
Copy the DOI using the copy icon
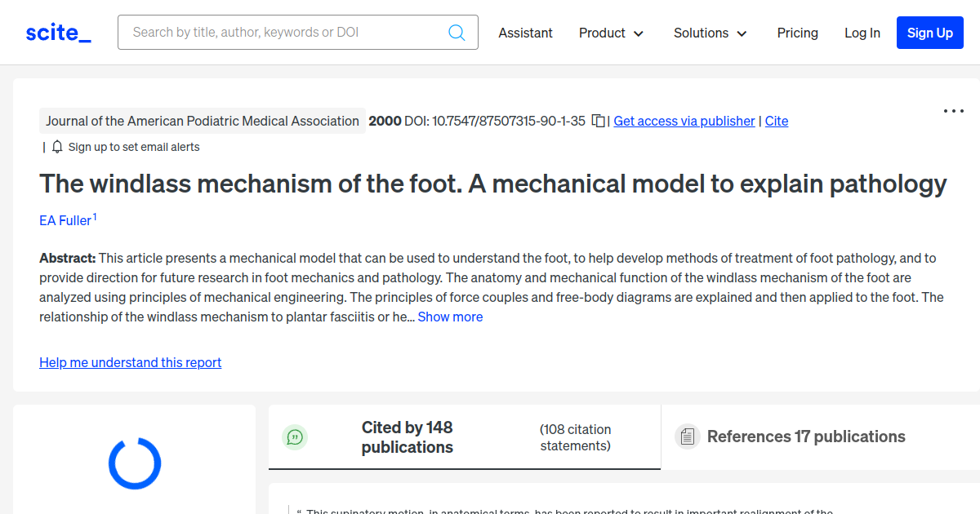coord(598,120)
